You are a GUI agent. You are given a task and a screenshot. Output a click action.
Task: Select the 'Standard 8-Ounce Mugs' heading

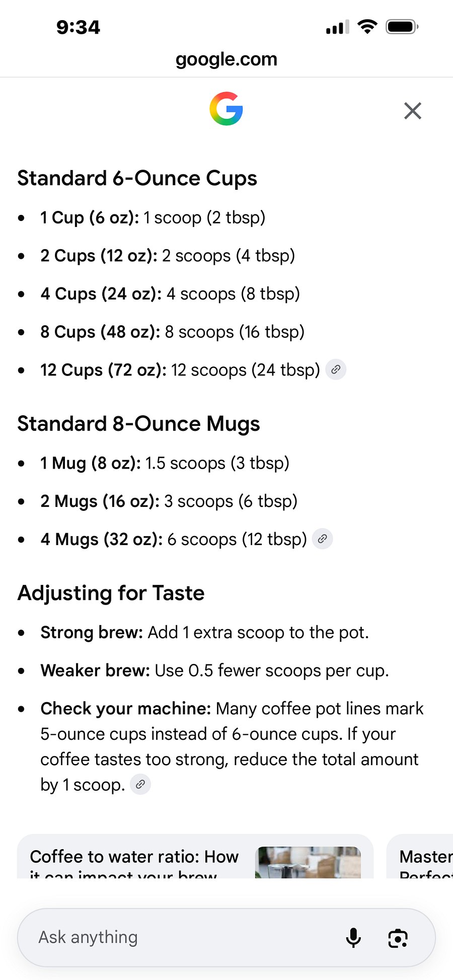(139, 424)
